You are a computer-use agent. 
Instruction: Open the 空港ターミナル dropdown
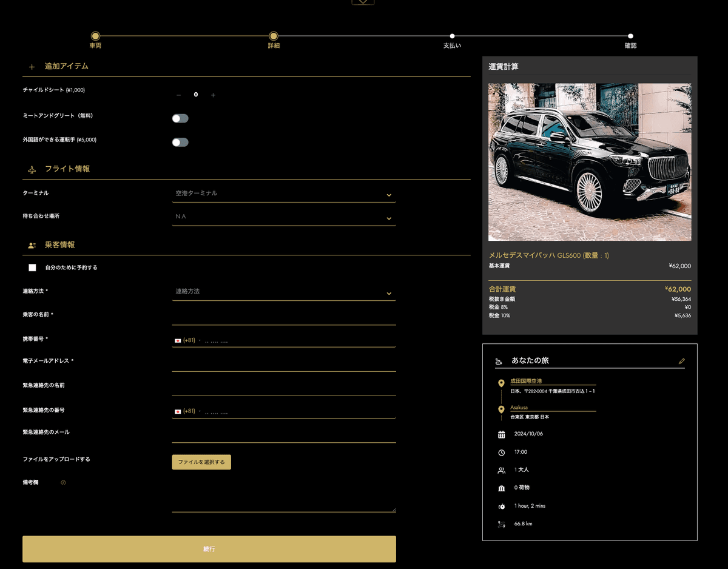coord(283,194)
